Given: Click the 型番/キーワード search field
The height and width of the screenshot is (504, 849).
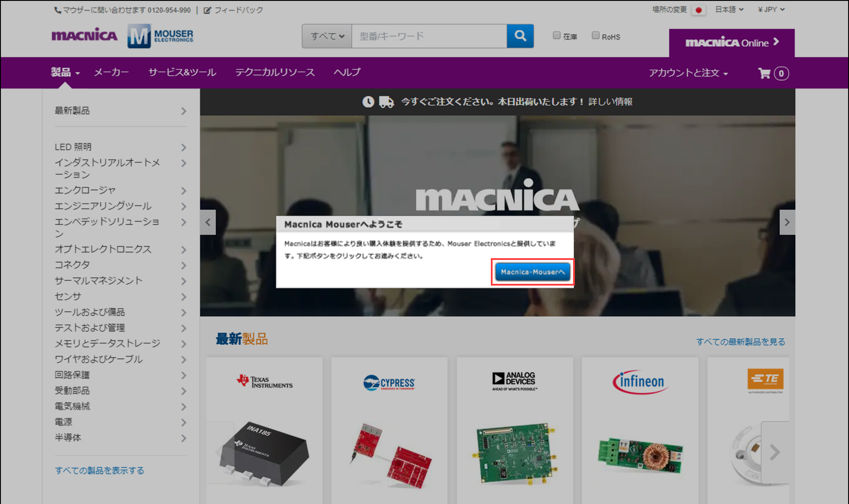Looking at the screenshot, I should click(x=429, y=36).
